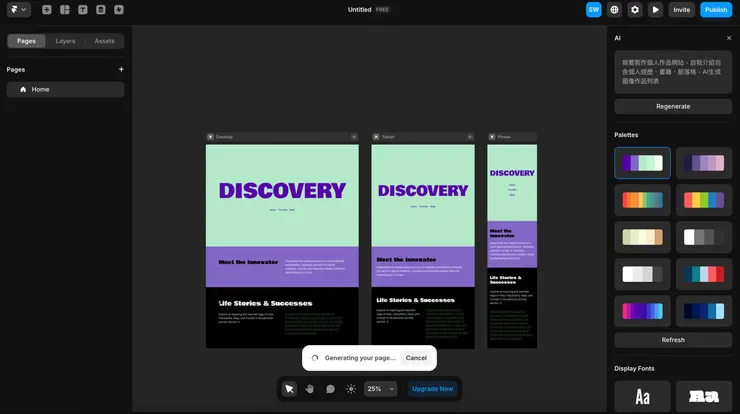Screen dimensions: 740x414
Task: Cancel the page generation
Action: tap(416, 358)
